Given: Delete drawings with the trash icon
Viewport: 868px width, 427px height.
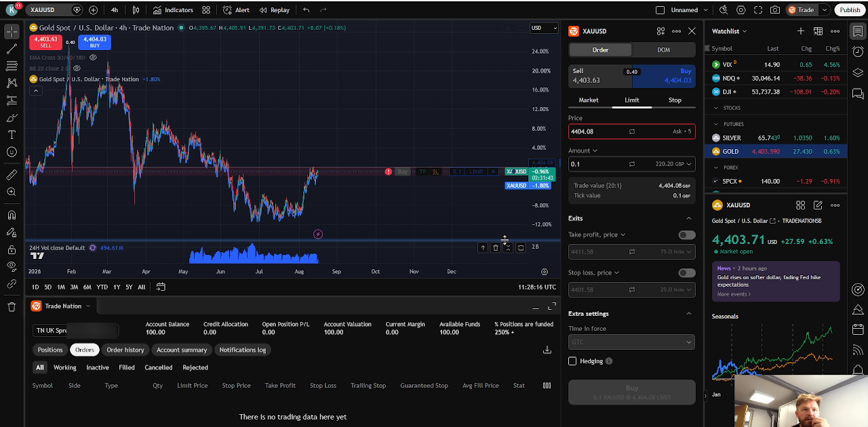Looking at the screenshot, I should tap(12, 306).
